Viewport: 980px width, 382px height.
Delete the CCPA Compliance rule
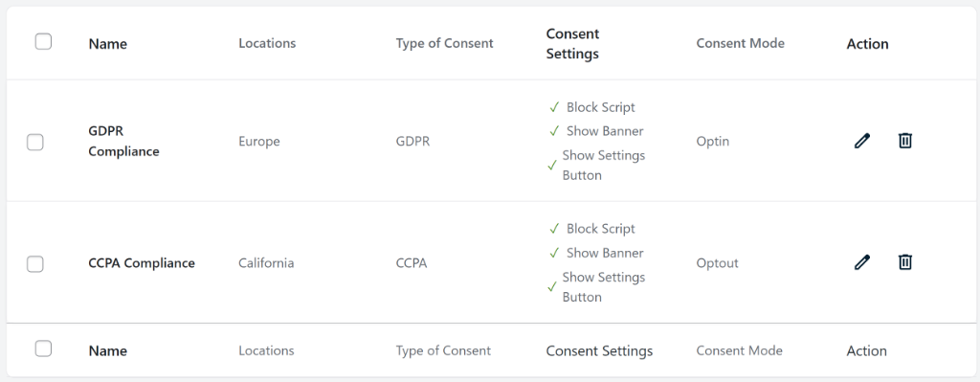pos(905,262)
